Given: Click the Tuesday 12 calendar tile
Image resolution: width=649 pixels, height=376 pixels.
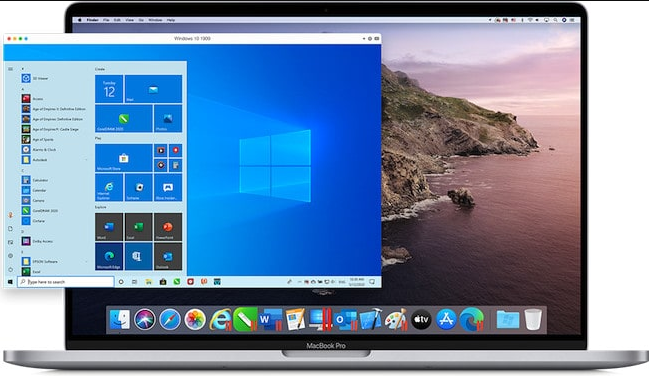Looking at the screenshot, I should pyautogui.click(x=109, y=89).
